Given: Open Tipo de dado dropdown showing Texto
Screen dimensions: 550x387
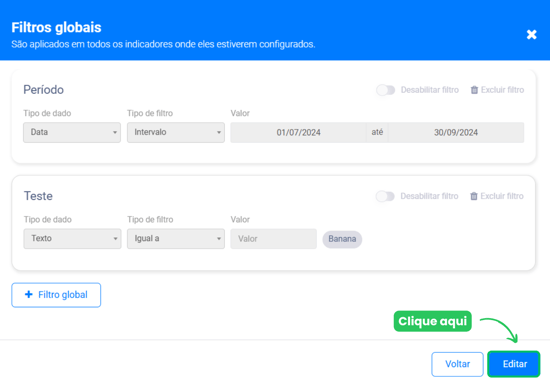Looking at the screenshot, I should 72,239.
